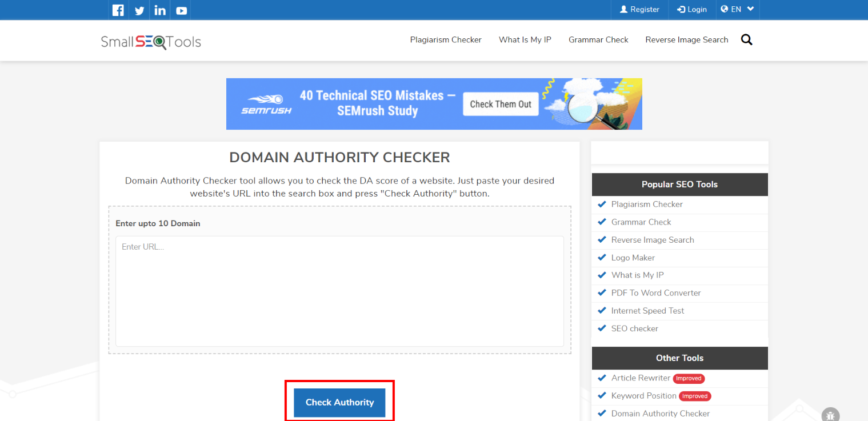Viewport: 868px width, 421px height.
Task: Open Reverse Image Search in top navigation
Action: [686, 40]
